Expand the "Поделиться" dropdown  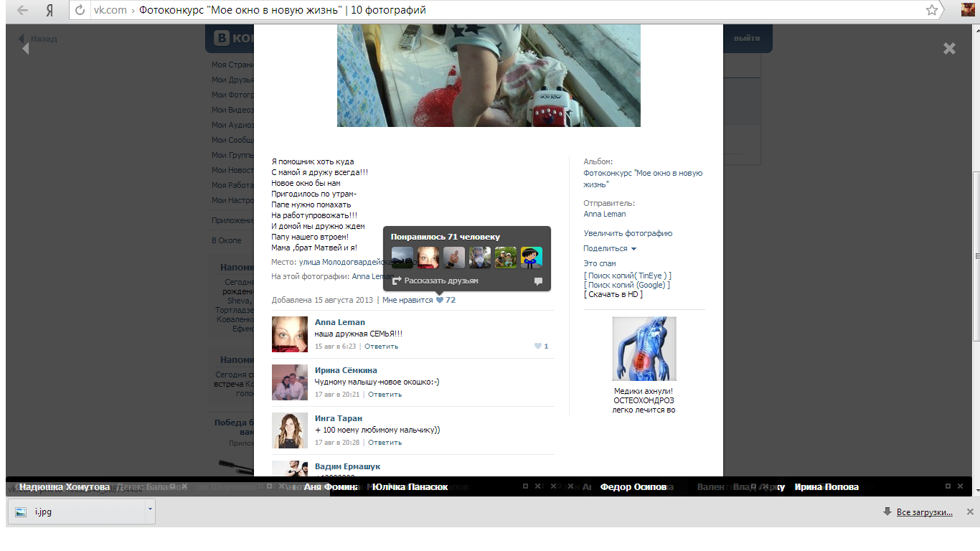[x=610, y=248]
